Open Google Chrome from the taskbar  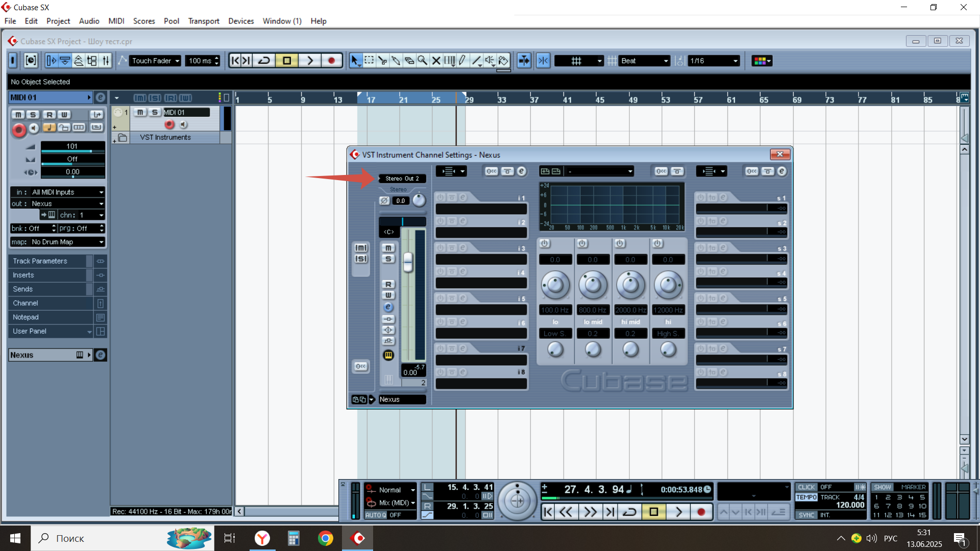[x=325, y=538]
